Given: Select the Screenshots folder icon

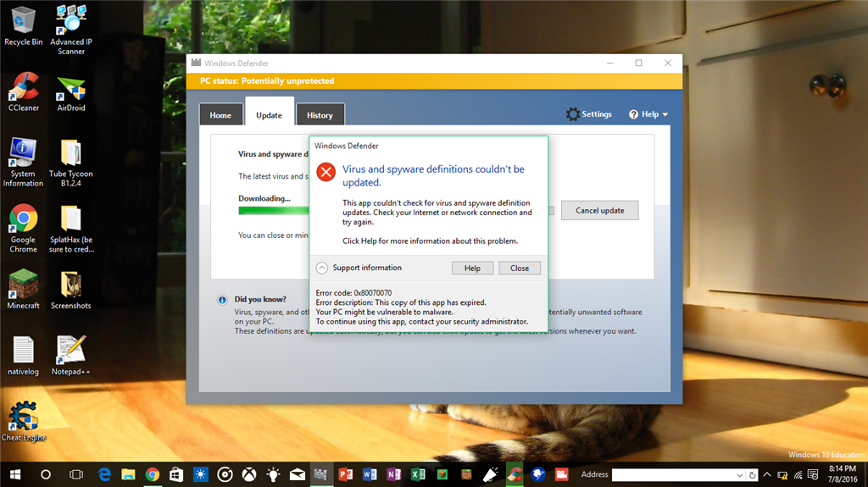Looking at the screenshot, I should point(71,290).
